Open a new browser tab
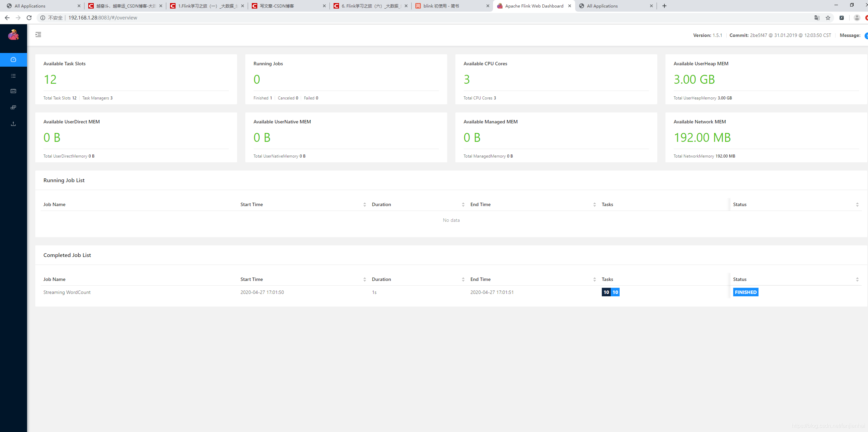 (x=664, y=6)
